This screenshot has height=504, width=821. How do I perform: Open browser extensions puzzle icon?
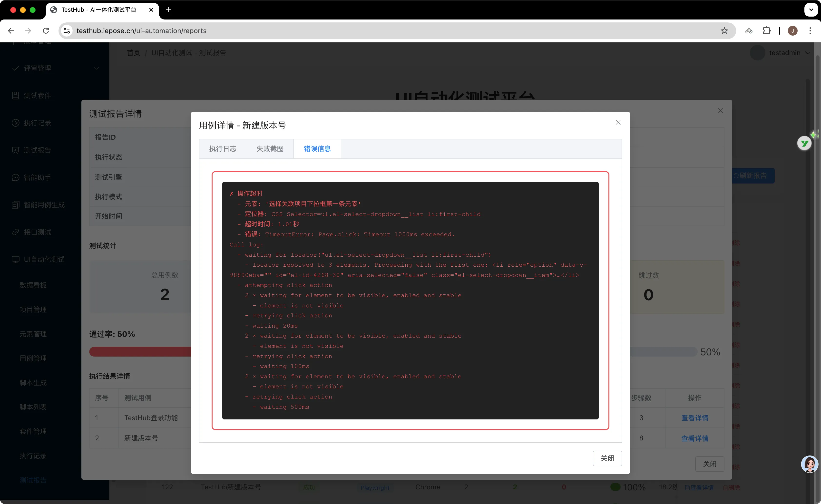click(x=766, y=31)
